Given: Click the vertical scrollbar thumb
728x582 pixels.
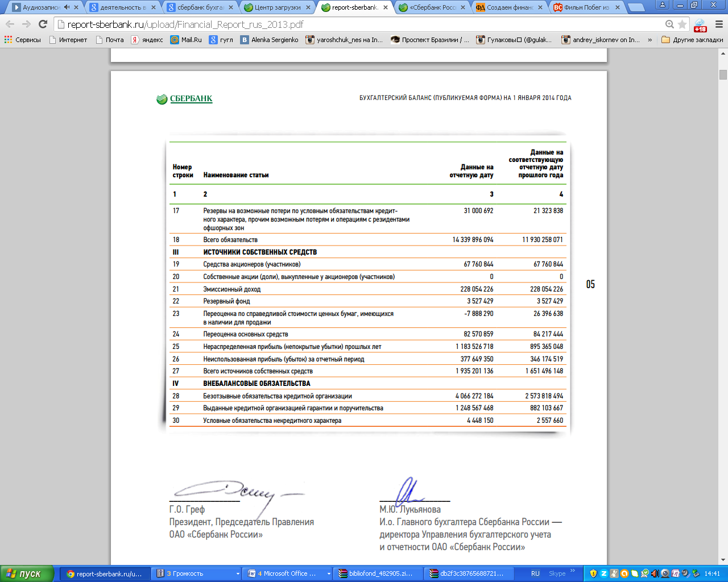Looking at the screenshot, I should [723, 74].
